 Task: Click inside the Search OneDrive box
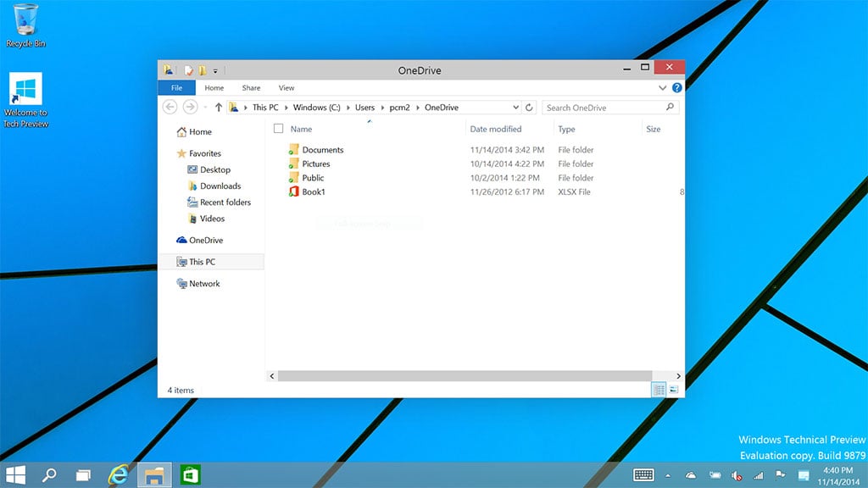pos(604,108)
